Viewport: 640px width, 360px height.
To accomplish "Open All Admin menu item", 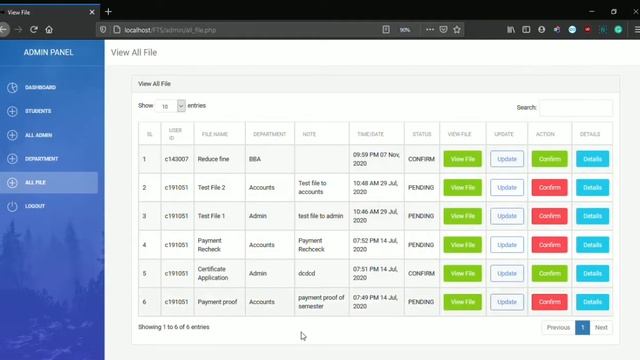I will tap(38, 135).
